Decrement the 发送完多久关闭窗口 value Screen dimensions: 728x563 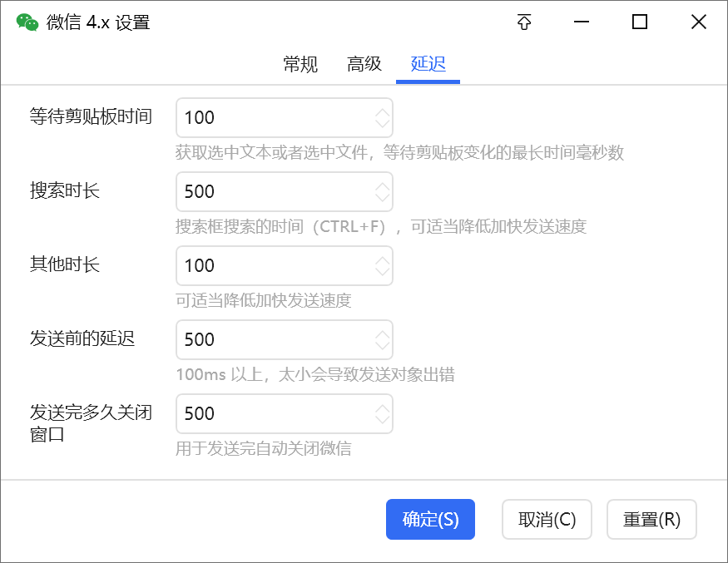click(x=382, y=419)
